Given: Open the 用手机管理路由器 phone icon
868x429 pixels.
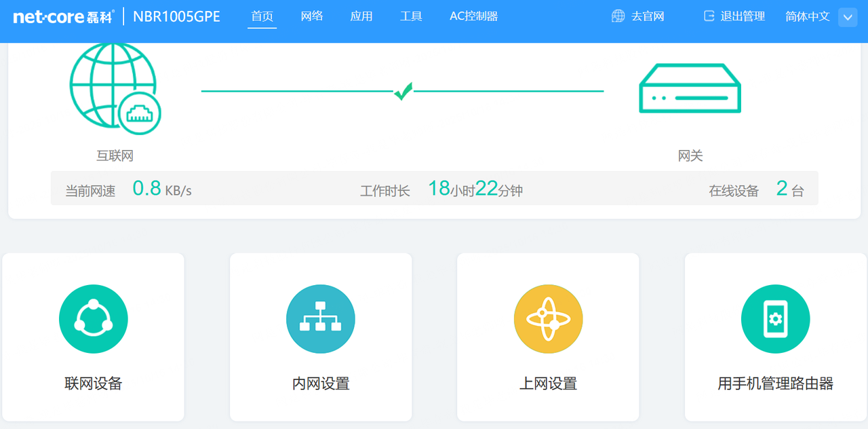Looking at the screenshot, I should [x=775, y=319].
